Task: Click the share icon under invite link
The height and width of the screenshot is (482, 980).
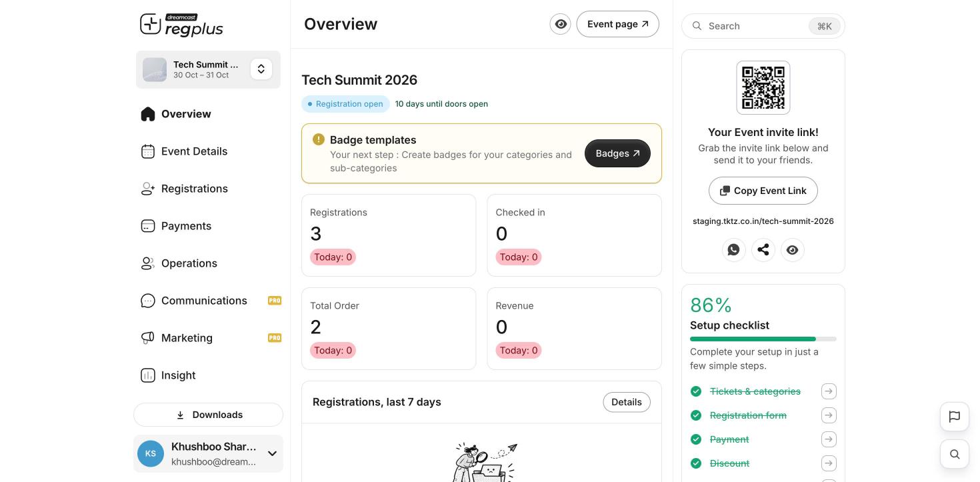Action: coord(763,250)
